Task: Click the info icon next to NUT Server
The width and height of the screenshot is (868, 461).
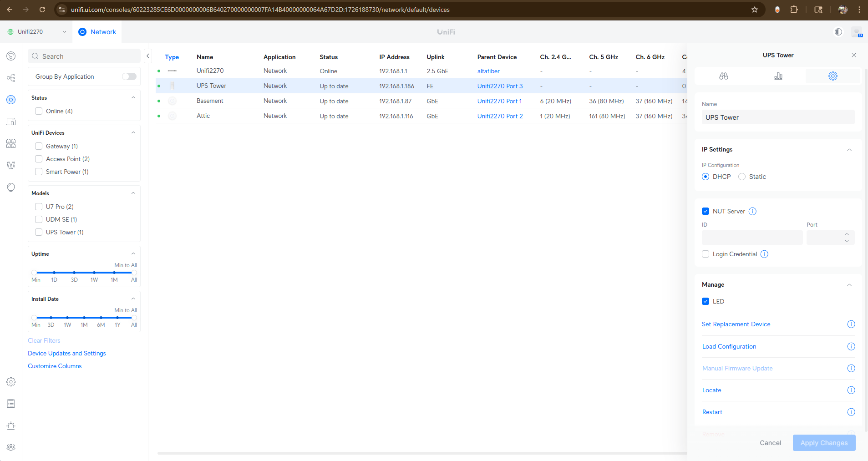Action: point(752,211)
